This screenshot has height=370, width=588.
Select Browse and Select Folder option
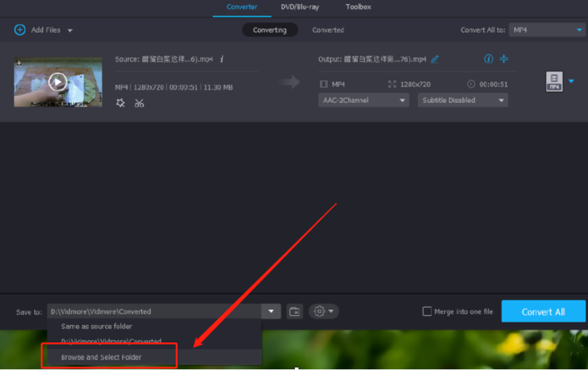click(102, 358)
